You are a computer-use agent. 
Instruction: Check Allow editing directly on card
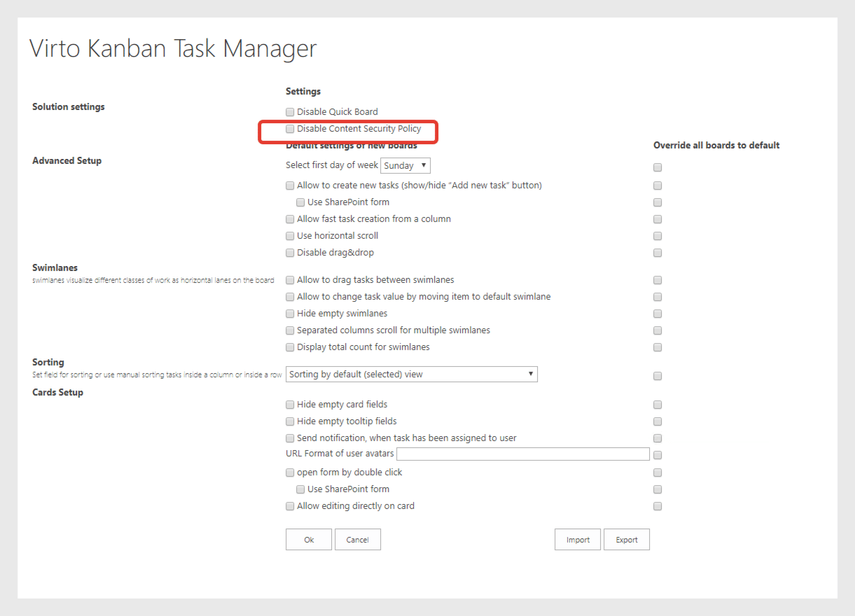[290, 507]
